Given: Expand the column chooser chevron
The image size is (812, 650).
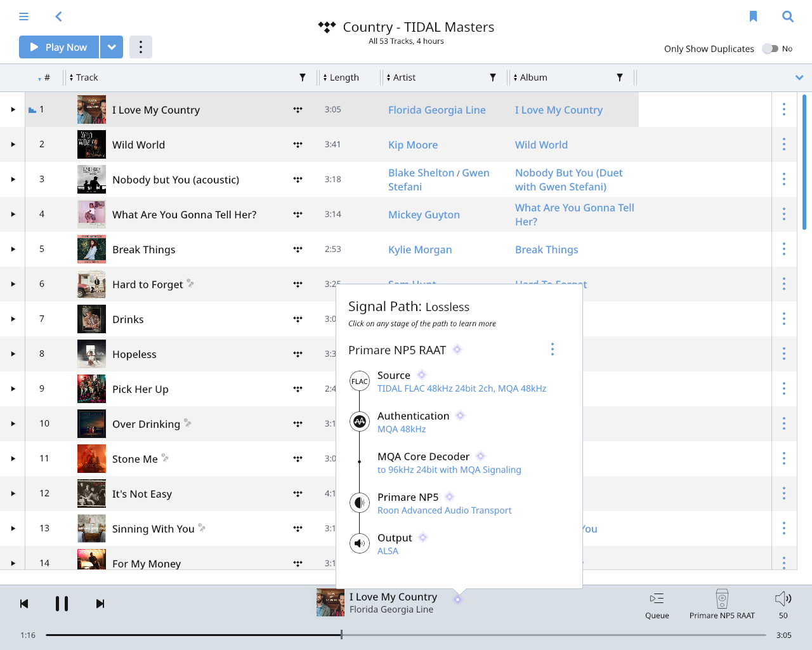Looking at the screenshot, I should coord(799,77).
